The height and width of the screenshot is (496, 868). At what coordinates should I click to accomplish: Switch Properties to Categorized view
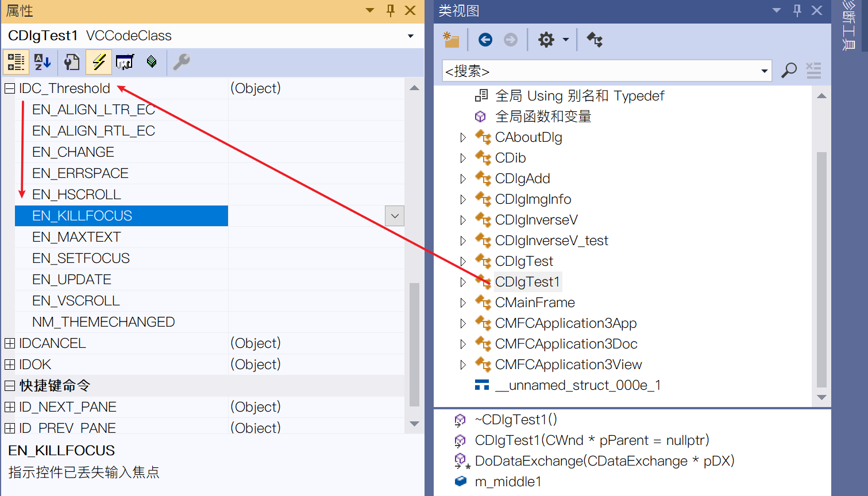click(16, 62)
